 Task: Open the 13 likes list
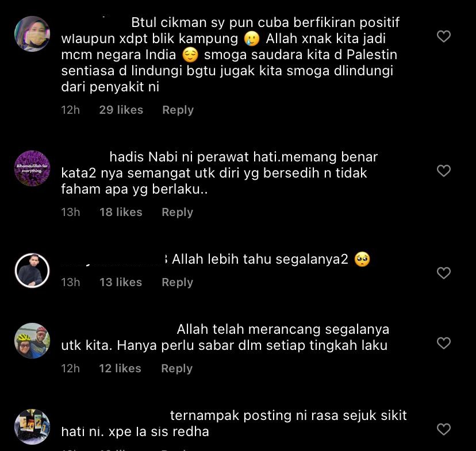point(121,282)
